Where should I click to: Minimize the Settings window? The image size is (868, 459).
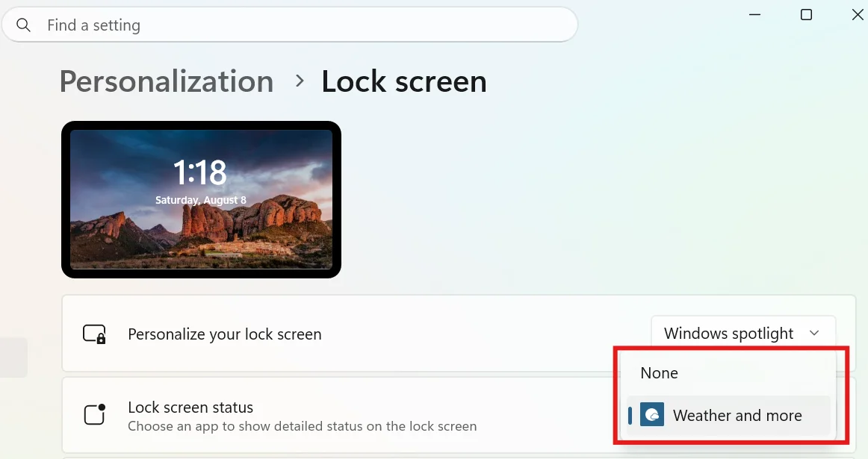755,14
